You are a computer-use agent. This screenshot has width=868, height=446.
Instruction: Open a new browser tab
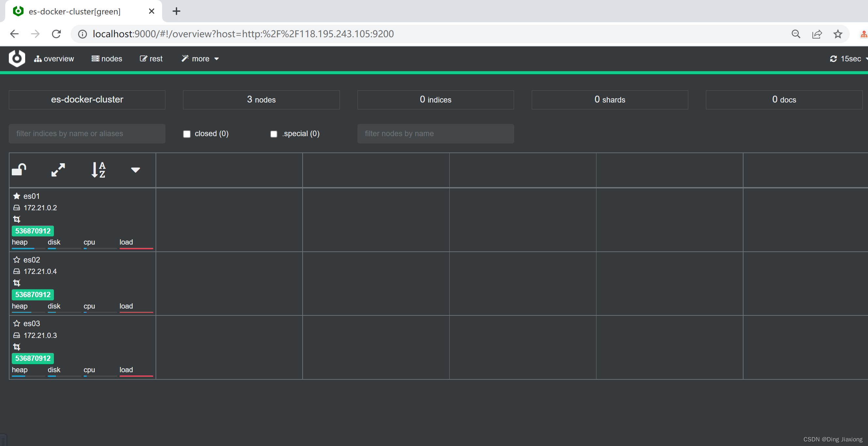[176, 11]
